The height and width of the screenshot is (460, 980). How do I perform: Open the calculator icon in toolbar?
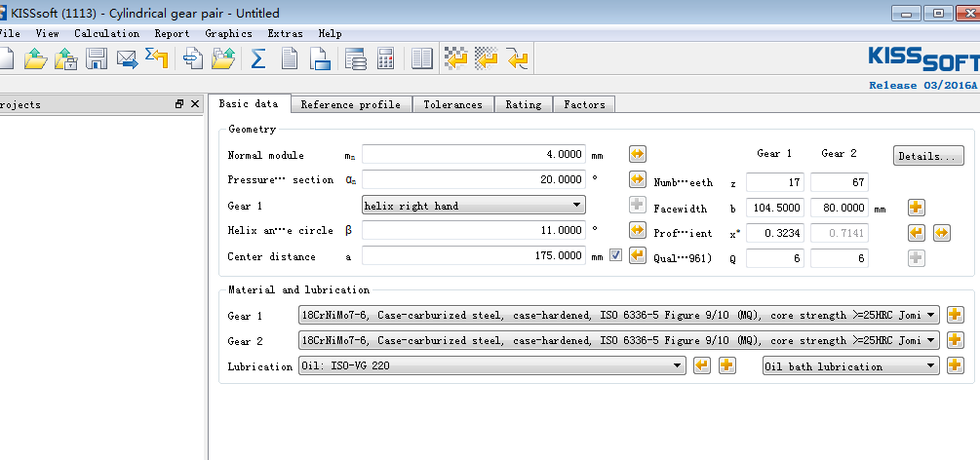(x=385, y=58)
